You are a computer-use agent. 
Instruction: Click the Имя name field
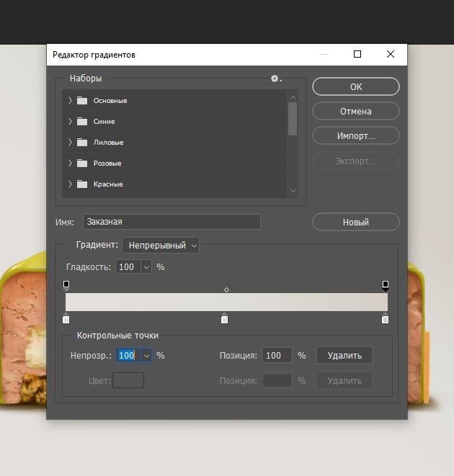pyautogui.click(x=172, y=222)
